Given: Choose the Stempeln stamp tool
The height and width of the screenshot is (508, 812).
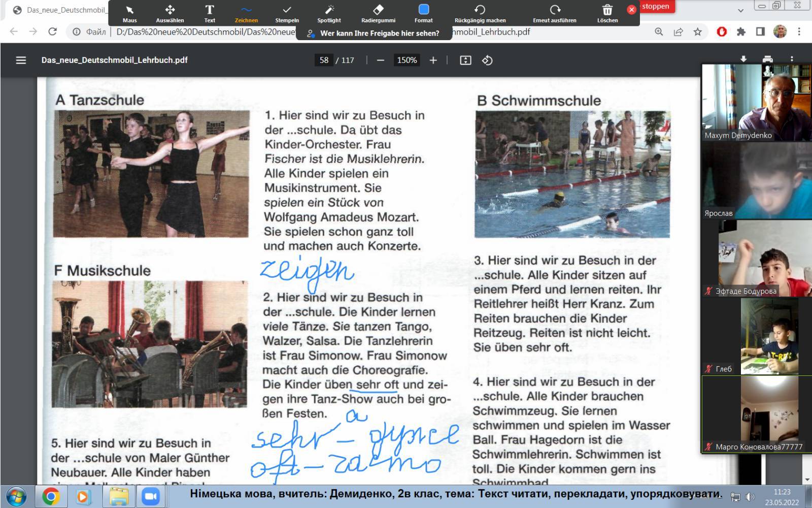Looking at the screenshot, I should tap(287, 13).
